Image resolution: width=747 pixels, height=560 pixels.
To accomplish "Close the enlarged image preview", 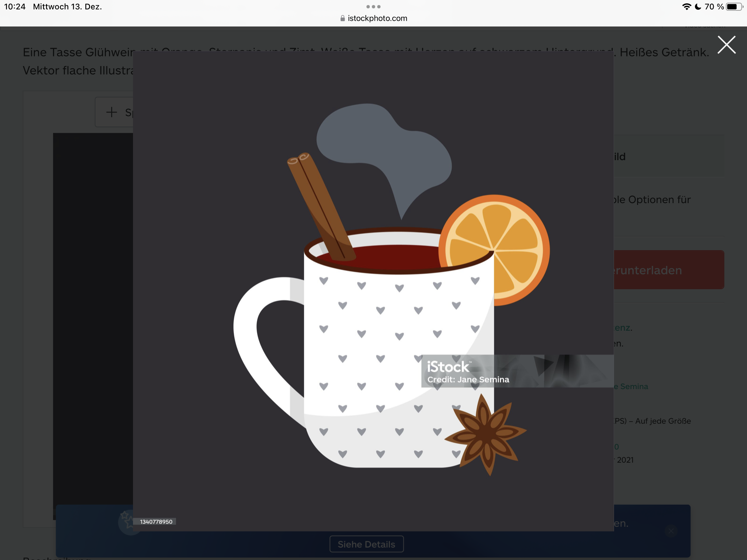I will point(726,45).
